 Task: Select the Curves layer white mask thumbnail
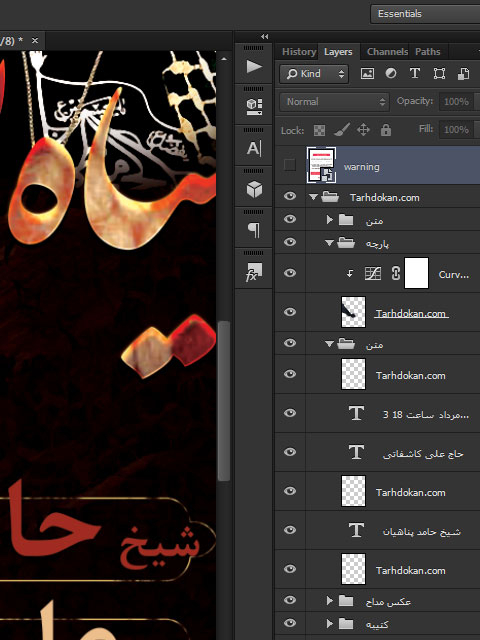pyautogui.click(x=416, y=273)
